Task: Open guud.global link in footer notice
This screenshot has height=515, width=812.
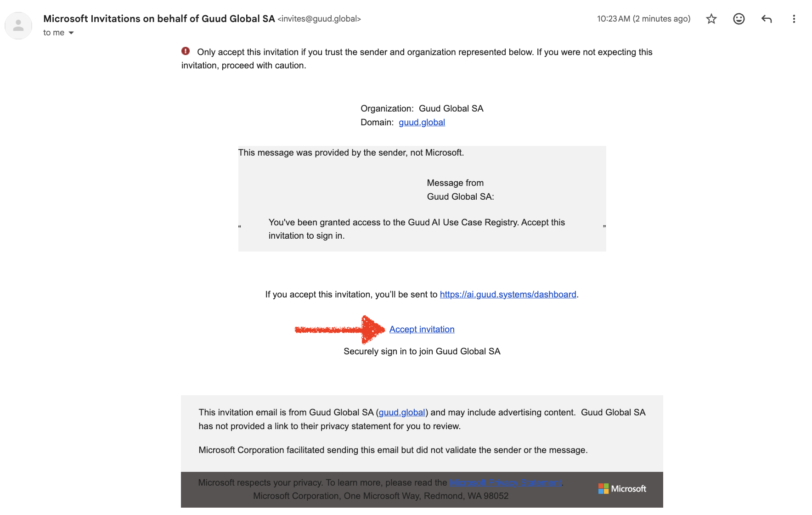Action: click(402, 412)
